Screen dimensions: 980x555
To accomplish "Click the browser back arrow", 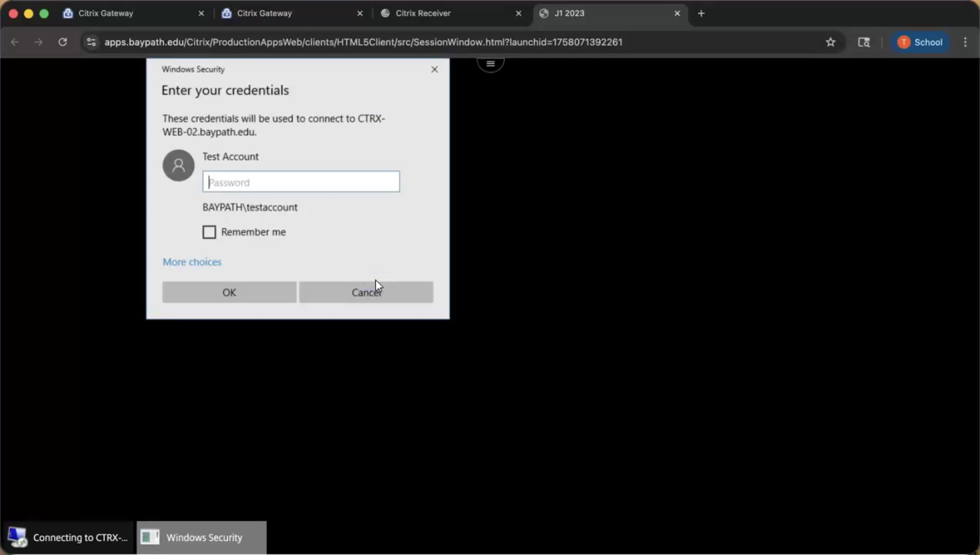I will 15,42.
